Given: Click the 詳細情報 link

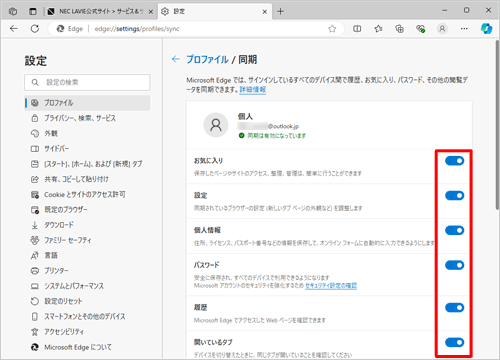Looking at the screenshot, I should 253,90.
